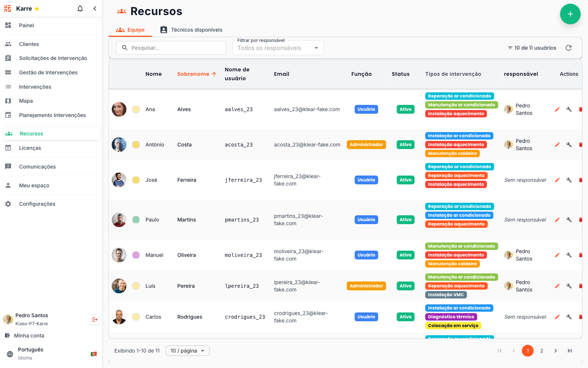Refresh the user list
This screenshot has width=588, height=368.
pyautogui.click(x=569, y=48)
